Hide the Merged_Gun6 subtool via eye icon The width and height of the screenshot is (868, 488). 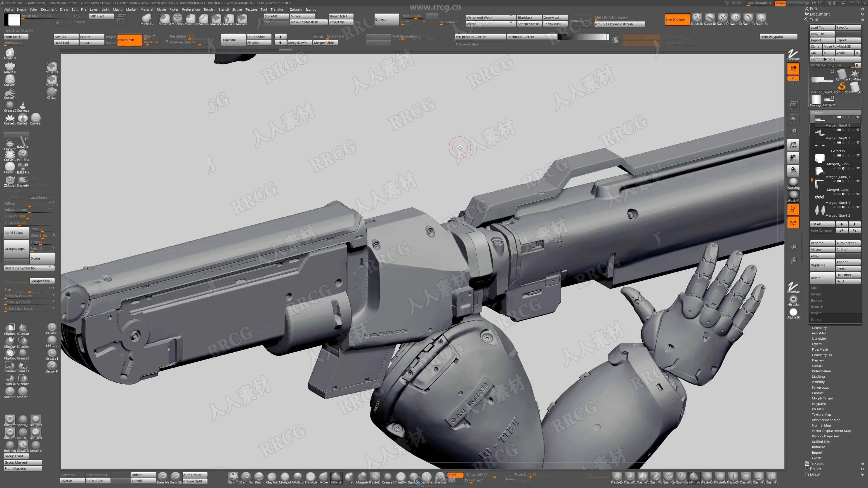[x=858, y=156]
